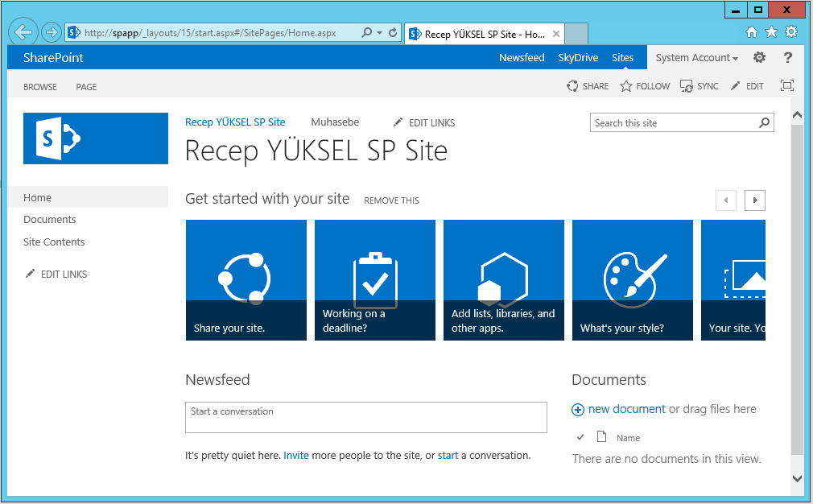Click the Recep YÜKSEL SP Site breadcrumb link
This screenshot has width=813, height=504.
[235, 122]
